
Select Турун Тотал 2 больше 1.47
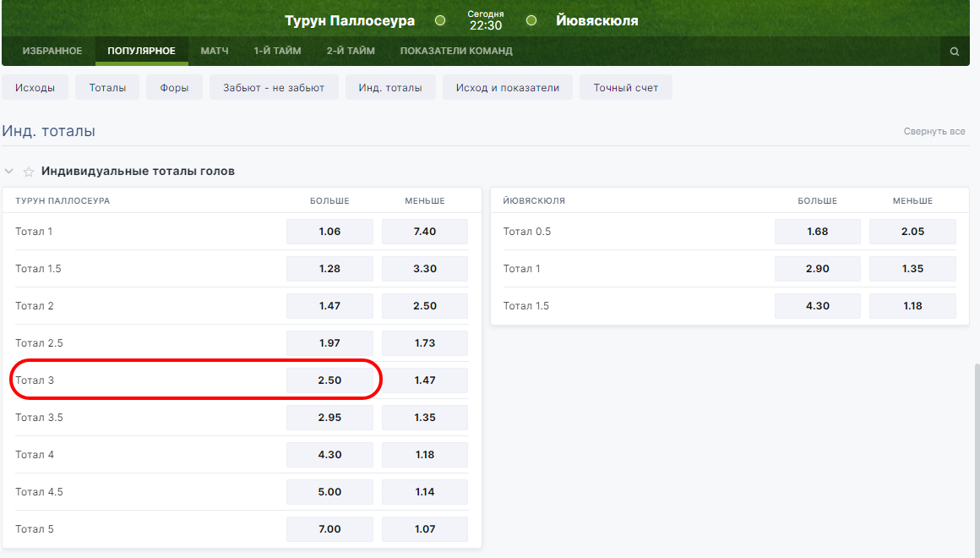(x=330, y=306)
